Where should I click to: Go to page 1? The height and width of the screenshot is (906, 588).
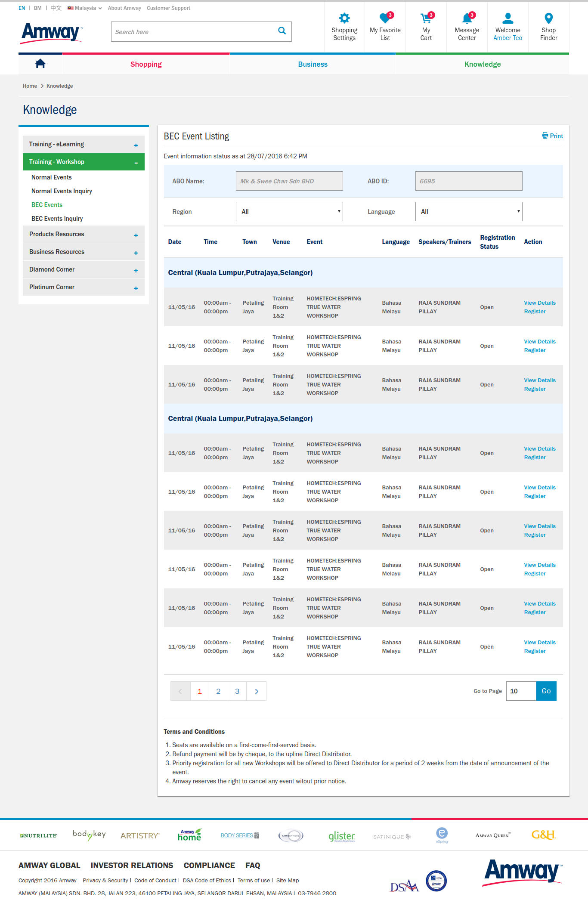point(200,691)
